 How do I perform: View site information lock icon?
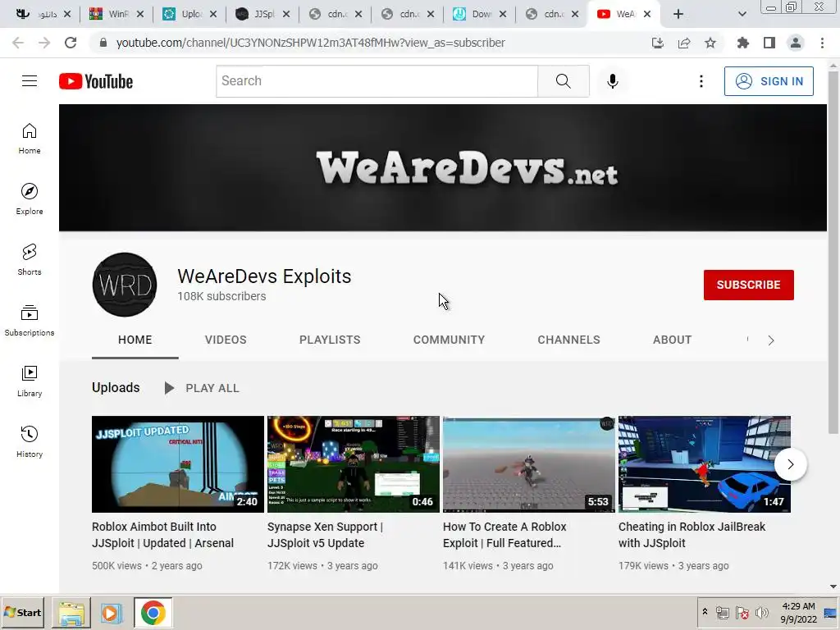tap(103, 43)
